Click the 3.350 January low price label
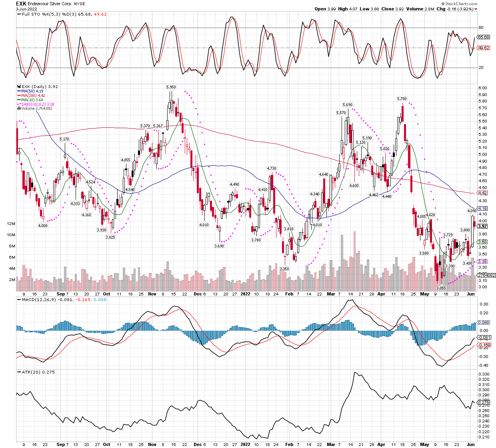 click(x=284, y=269)
